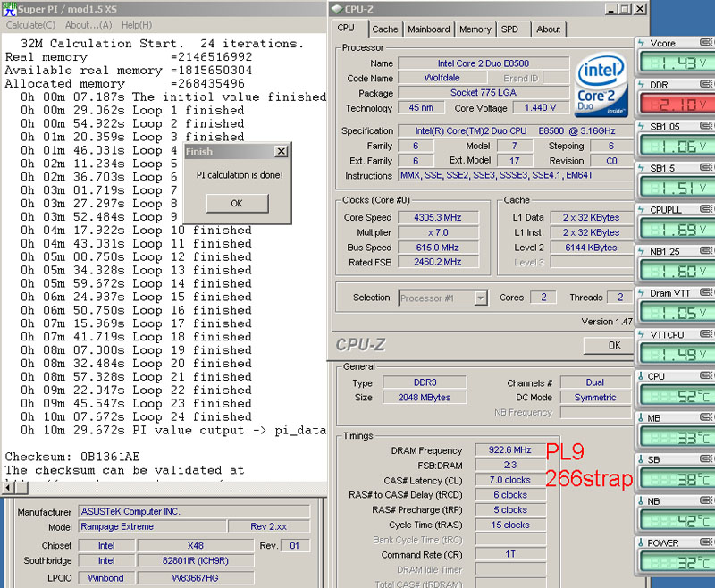Click the '45 nm' technology value

[420, 107]
